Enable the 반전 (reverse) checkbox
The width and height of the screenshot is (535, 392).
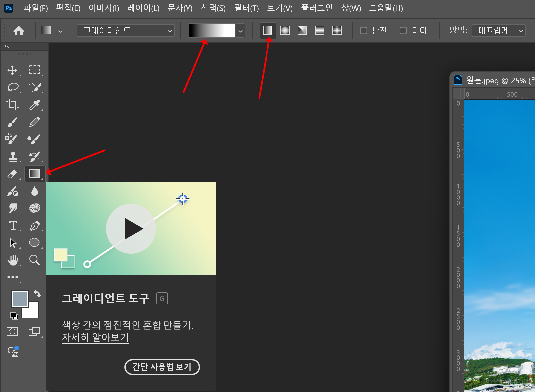[363, 30]
